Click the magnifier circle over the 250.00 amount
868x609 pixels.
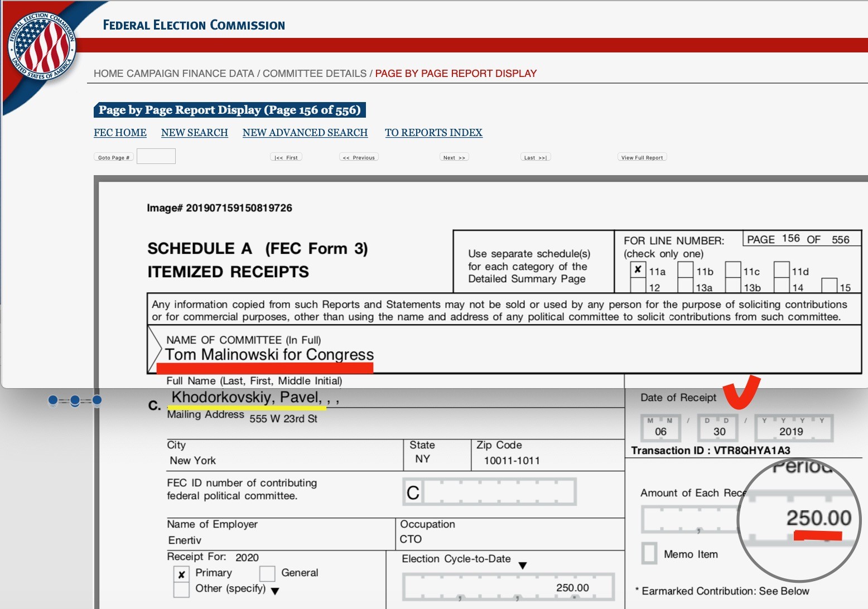click(799, 520)
